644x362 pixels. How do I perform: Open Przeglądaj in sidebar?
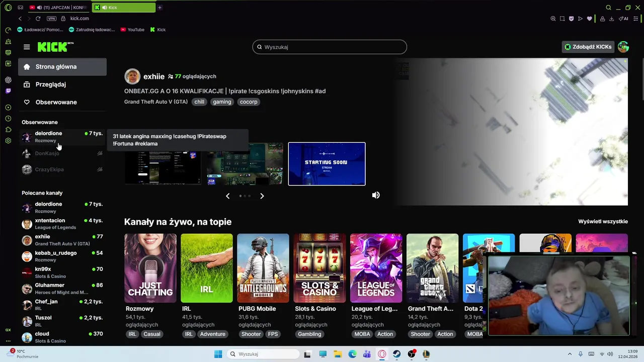click(x=62, y=84)
